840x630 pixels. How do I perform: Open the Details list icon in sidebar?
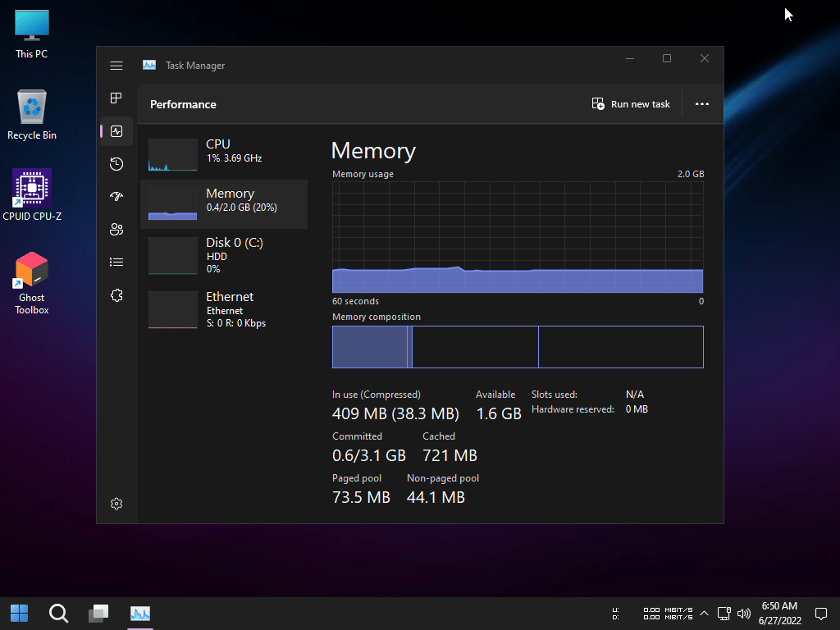click(x=116, y=262)
